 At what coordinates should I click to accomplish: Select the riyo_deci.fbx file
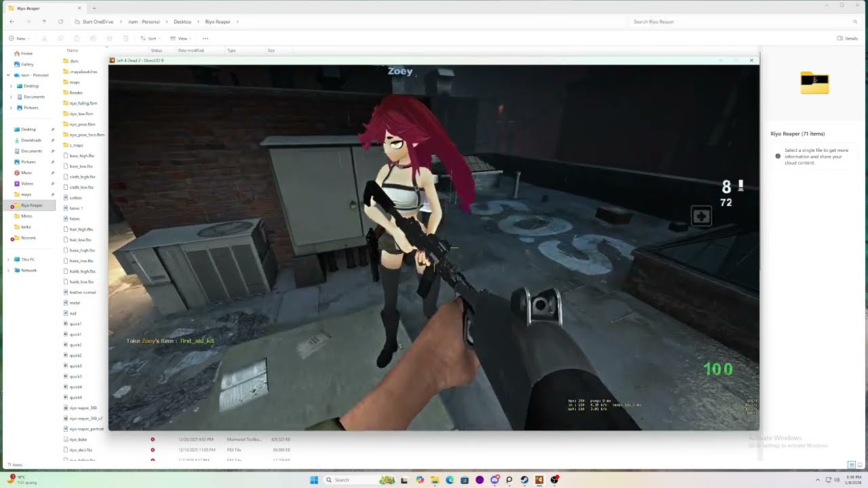(78, 450)
